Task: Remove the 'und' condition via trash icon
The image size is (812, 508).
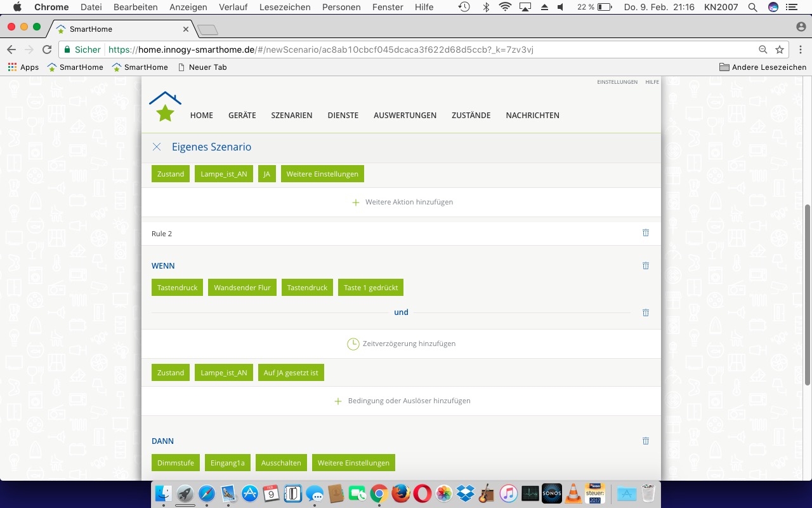Action: point(646,312)
